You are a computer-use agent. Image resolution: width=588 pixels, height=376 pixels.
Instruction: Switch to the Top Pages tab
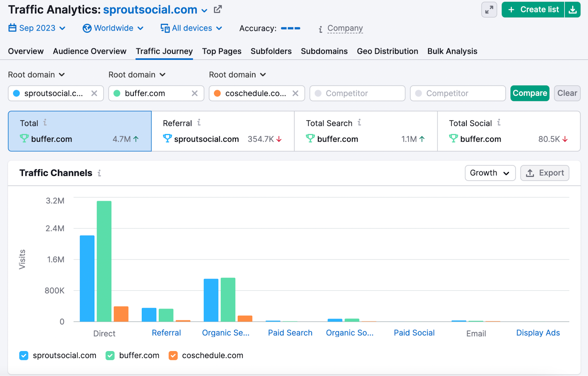222,51
